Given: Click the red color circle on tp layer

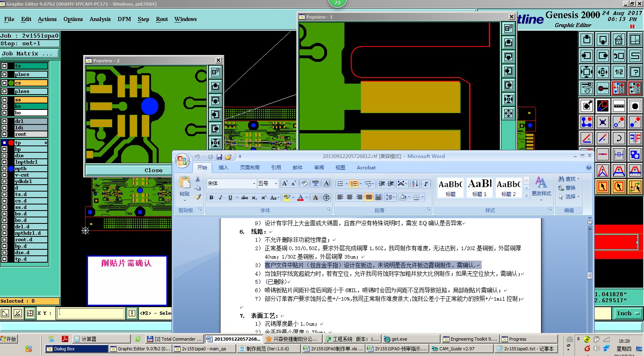Looking at the screenshot, I should 11,143.
